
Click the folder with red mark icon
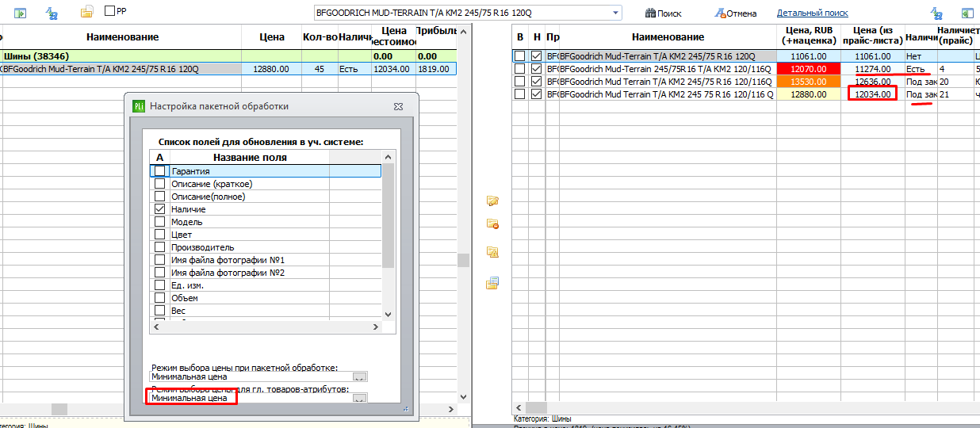(492, 224)
